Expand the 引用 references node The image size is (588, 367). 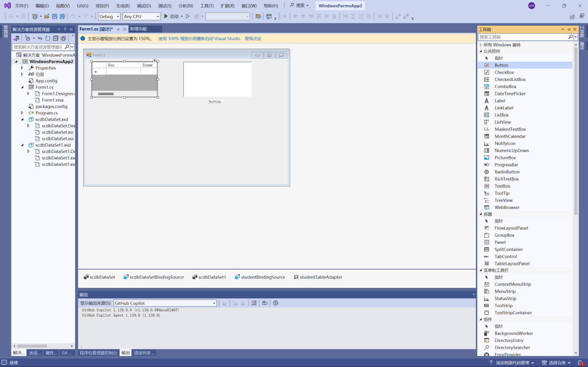coord(22,74)
